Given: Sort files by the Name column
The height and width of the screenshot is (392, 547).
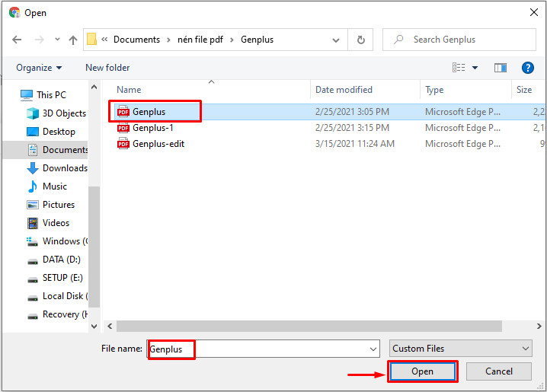Looking at the screenshot, I should [x=130, y=90].
